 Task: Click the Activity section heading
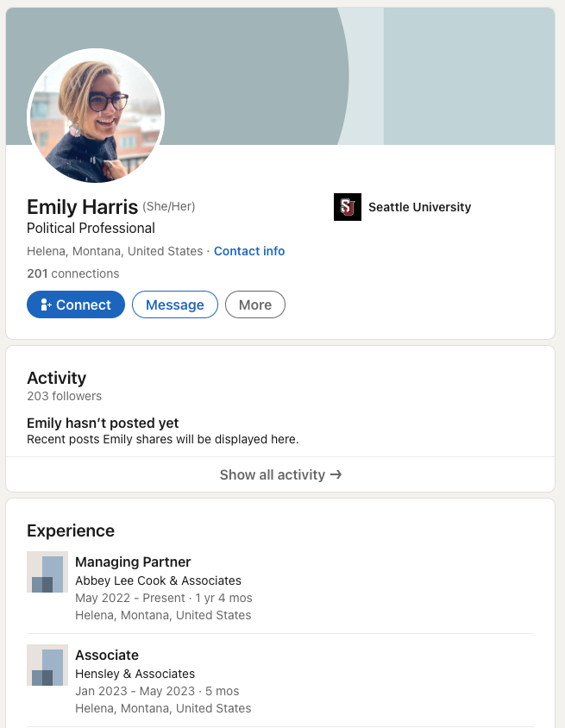(x=56, y=378)
